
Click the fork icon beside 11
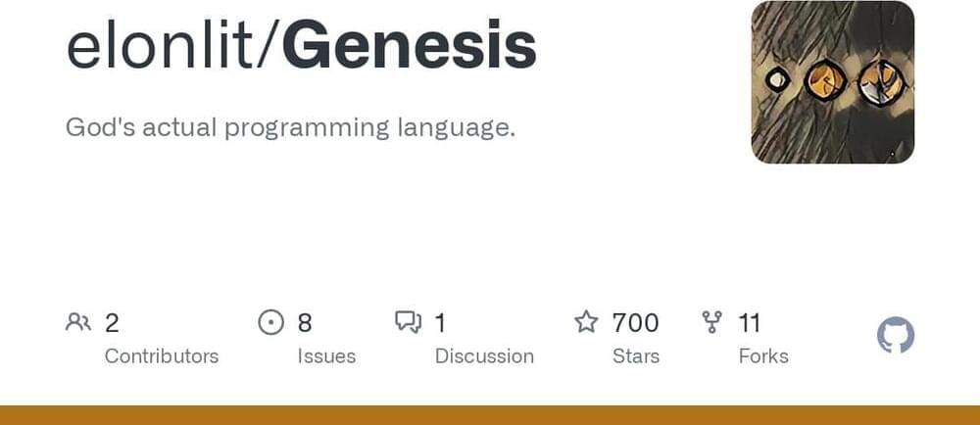click(x=712, y=322)
